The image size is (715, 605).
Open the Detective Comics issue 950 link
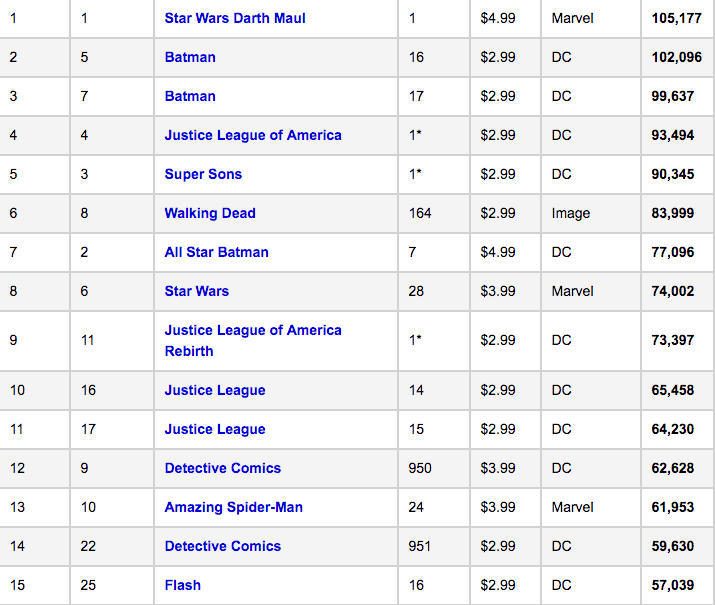coord(223,468)
